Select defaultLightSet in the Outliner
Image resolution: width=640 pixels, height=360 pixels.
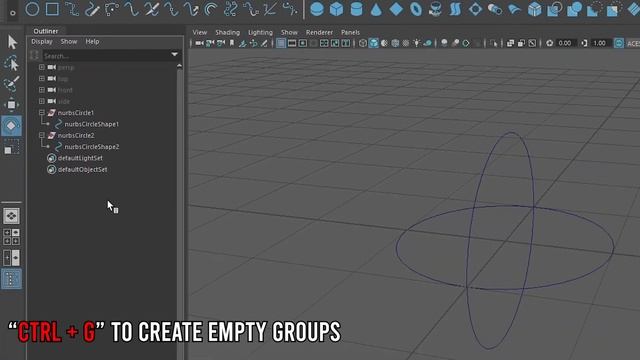pyautogui.click(x=80, y=158)
